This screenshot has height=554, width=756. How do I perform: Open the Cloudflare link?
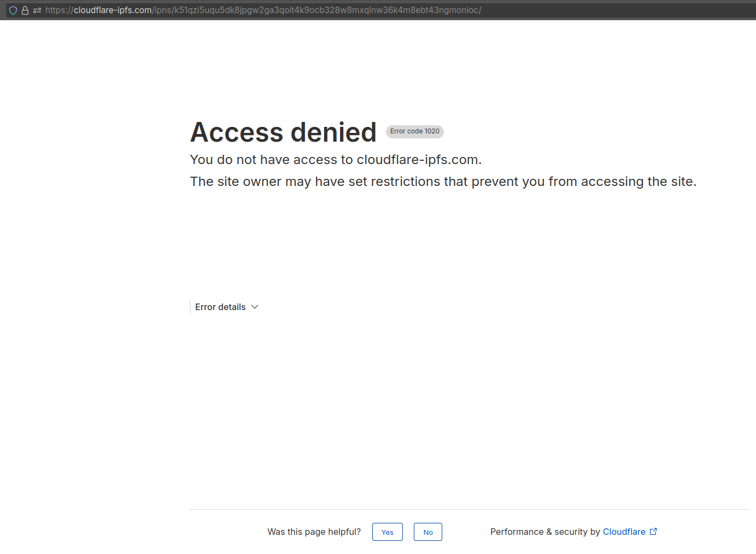[x=624, y=532]
